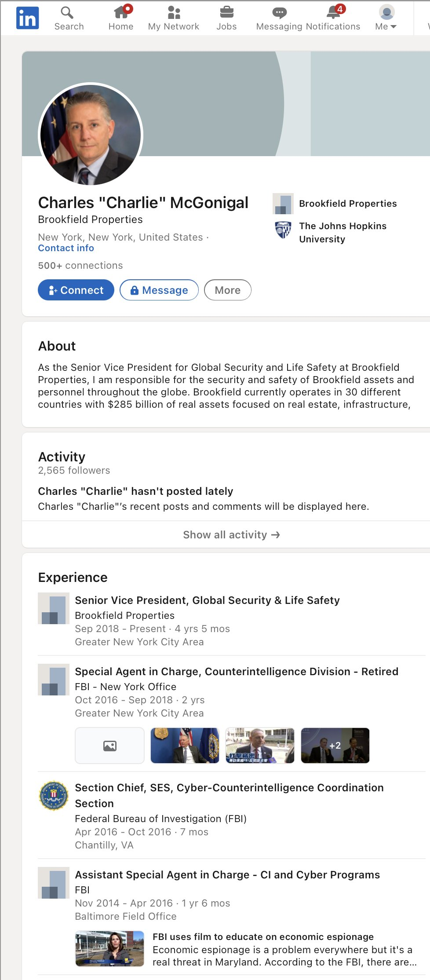Send a Message to Charles
This screenshot has height=980, width=430.
pos(159,290)
